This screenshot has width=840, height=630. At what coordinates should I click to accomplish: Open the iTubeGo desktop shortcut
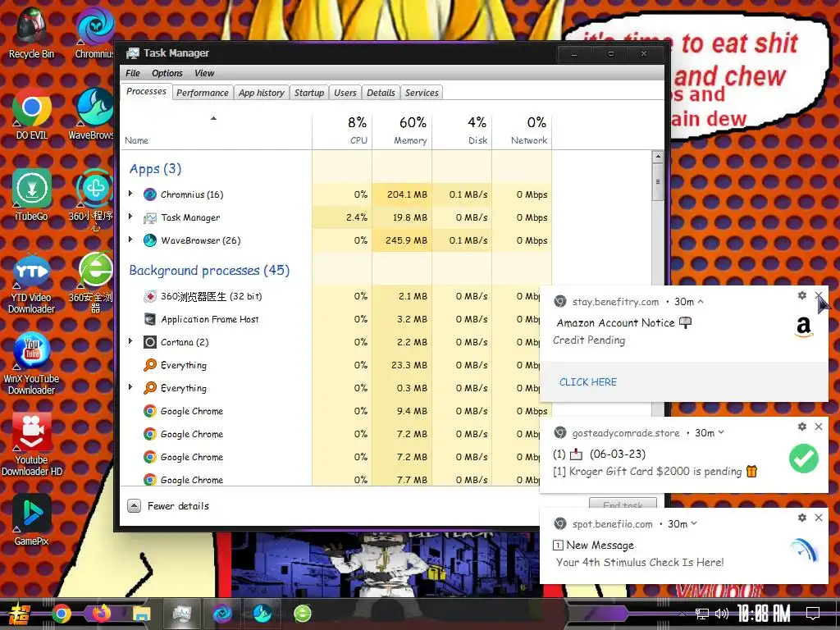pos(32,195)
